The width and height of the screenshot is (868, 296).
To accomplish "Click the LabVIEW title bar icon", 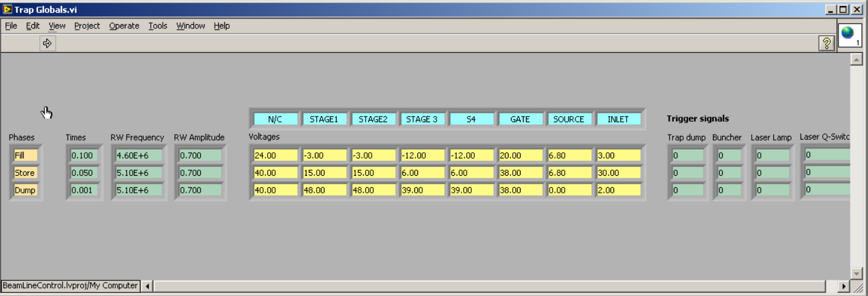I will 7,10.
